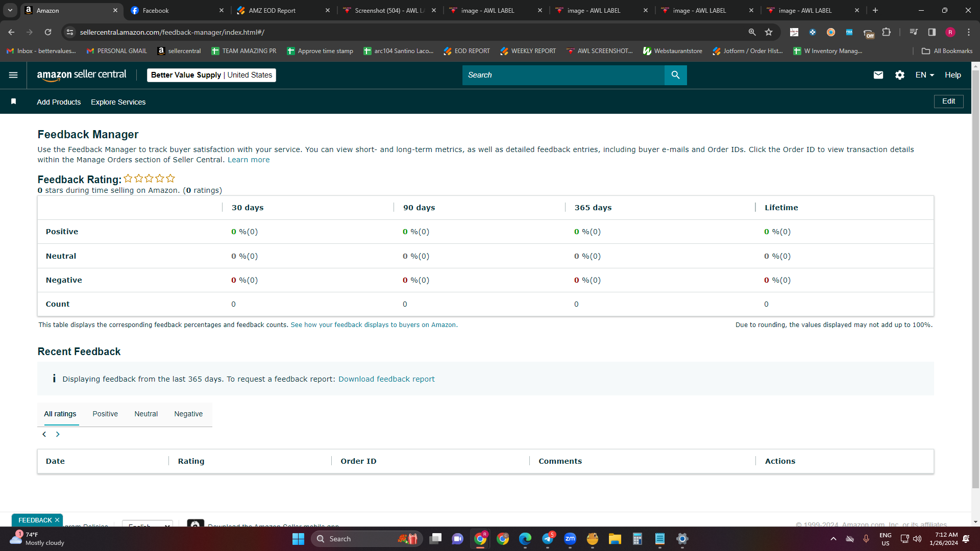Open the PERSONAL GMAIL bookmark
The height and width of the screenshot is (551, 980).
point(116,51)
